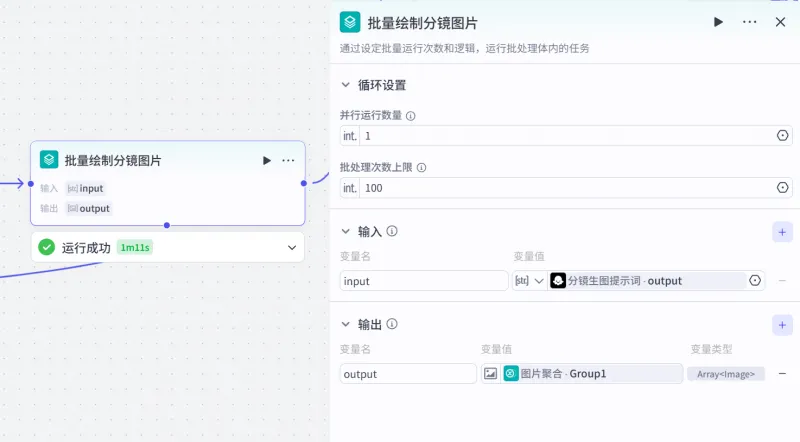Screen dimensions: 800x442
Task: Edit the output variable name field
Action: [x=408, y=374]
